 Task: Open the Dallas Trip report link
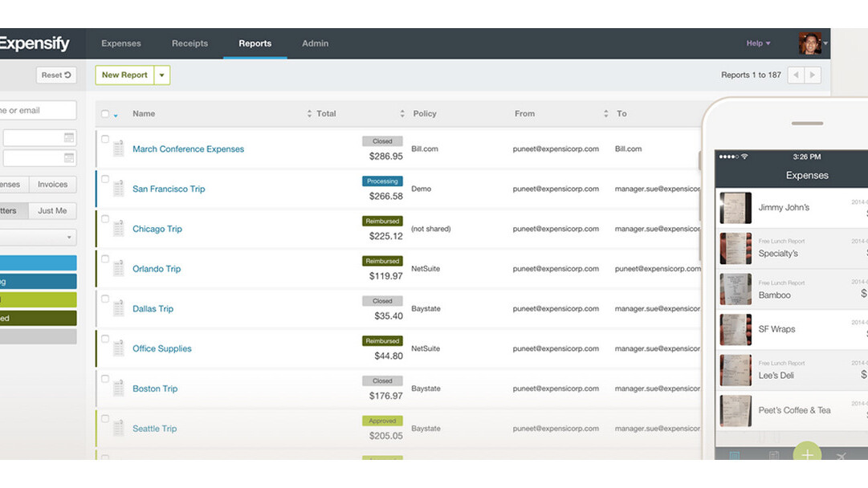point(153,309)
